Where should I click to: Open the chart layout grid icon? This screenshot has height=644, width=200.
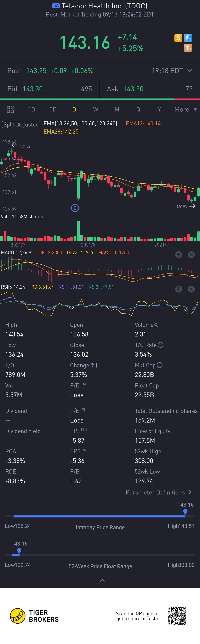click(10, 109)
